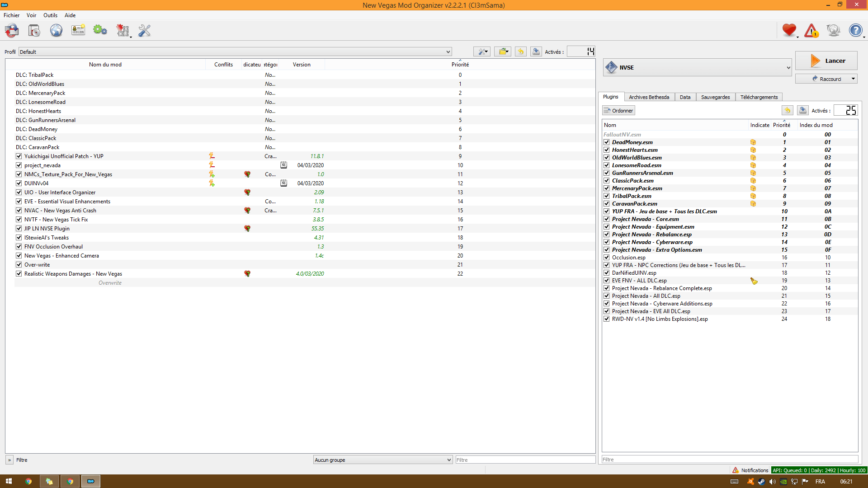Expand the Raccourci dropdown arrow
This screenshot has height=488, width=868.
[853, 79]
